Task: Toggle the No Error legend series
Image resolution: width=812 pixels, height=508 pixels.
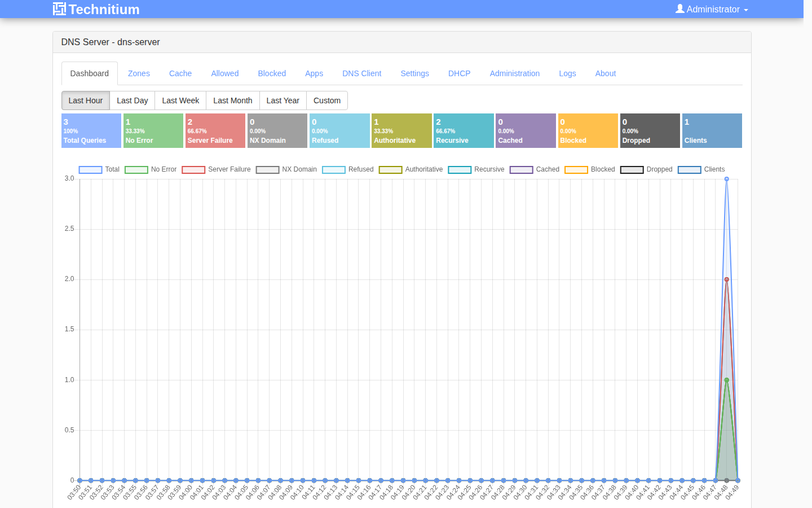Action: (151, 169)
